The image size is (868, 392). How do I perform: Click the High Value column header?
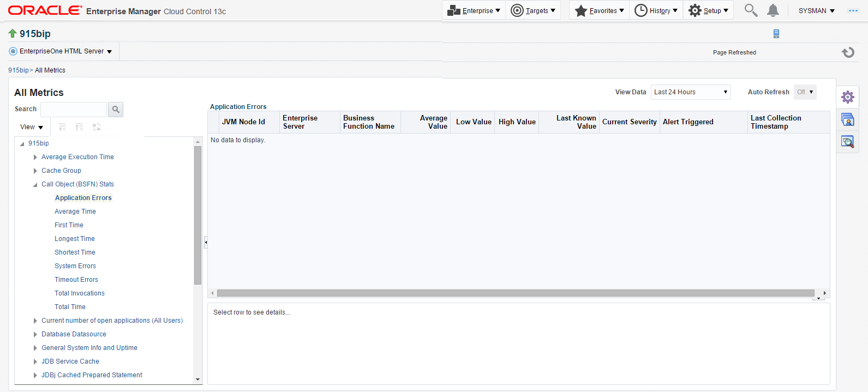coord(517,122)
